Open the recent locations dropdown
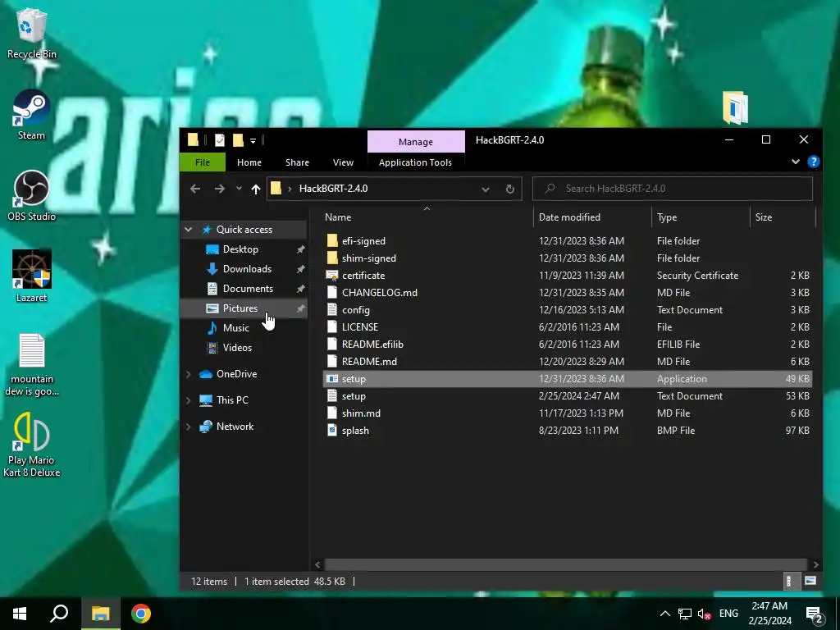The width and height of the screenshot is (840, 630). (x=239, y=189)
